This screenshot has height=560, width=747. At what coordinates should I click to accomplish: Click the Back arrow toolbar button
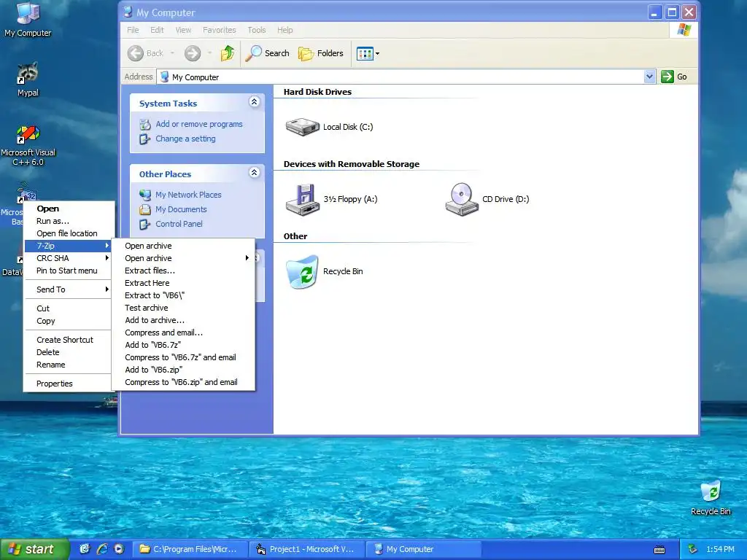click(136, 53)
